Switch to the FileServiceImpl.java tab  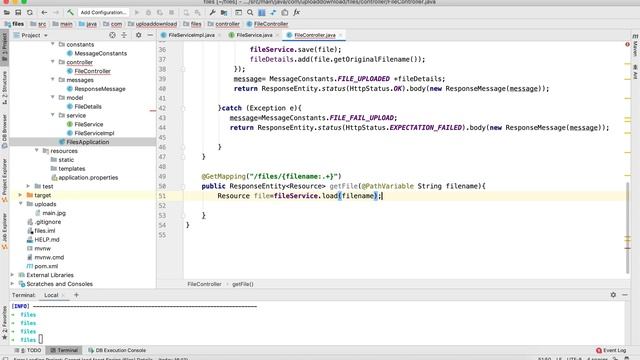(x=191, y=36)
